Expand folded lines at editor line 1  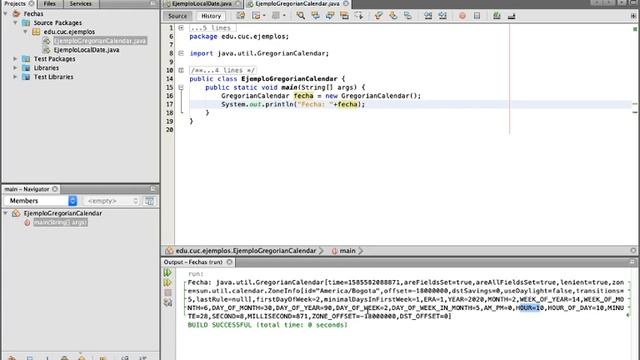pyautogui.click(x=181, y=28)
